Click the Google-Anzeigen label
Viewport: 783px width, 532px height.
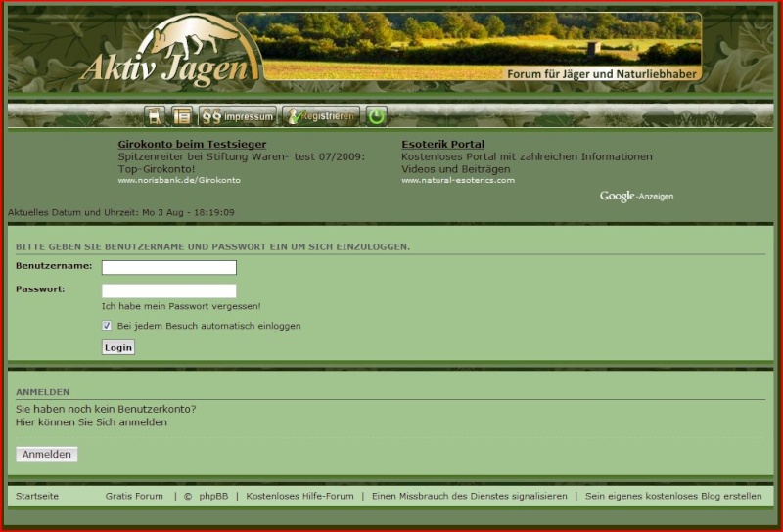pyautogui.click(x=637, y=197)
